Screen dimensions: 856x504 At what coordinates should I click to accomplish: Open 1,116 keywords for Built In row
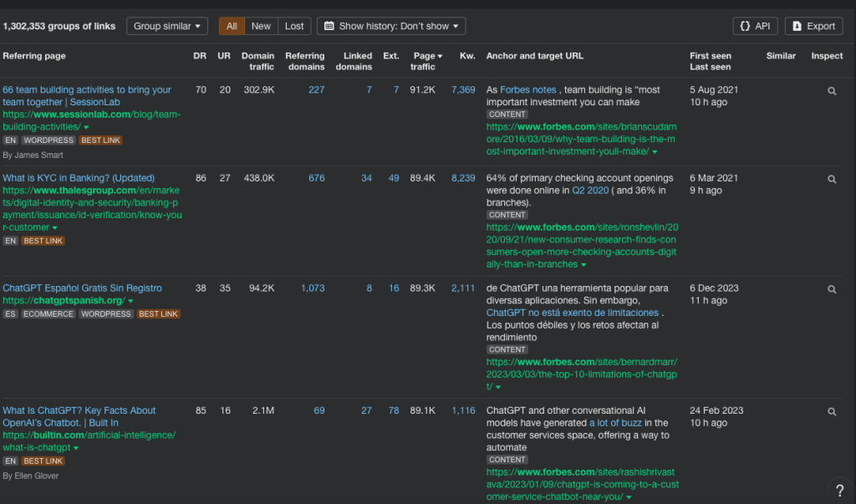click(463, 410)
